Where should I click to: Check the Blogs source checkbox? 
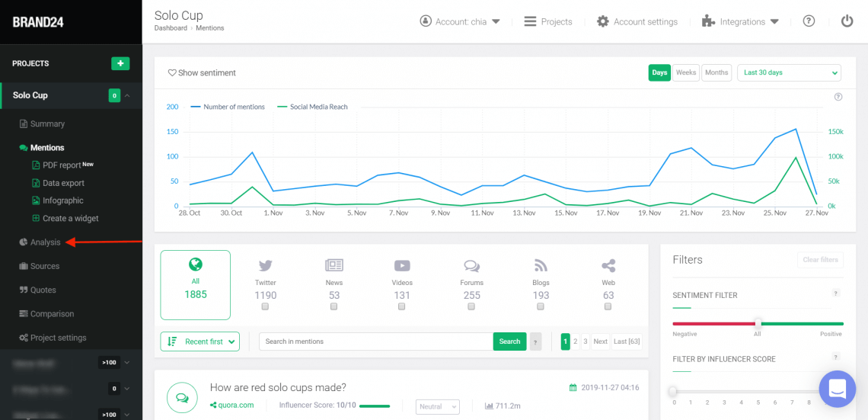[541, 306]
